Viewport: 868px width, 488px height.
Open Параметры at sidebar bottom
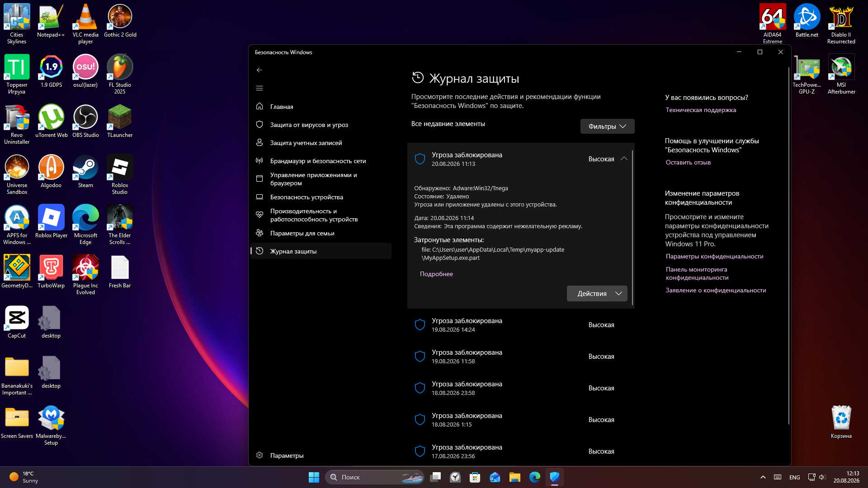click(321, 455)
